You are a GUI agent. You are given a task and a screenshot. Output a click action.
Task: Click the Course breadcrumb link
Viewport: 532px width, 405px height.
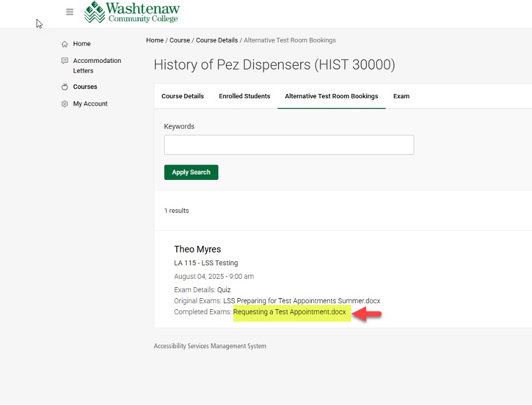tap(179, 40)
